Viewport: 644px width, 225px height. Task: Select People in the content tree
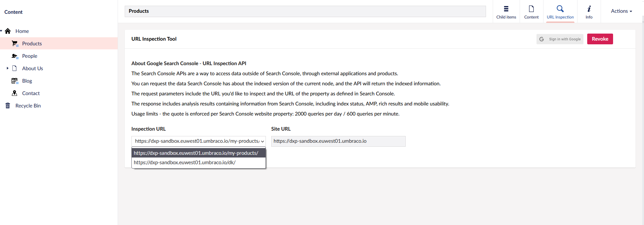click(x=30, y=56)
